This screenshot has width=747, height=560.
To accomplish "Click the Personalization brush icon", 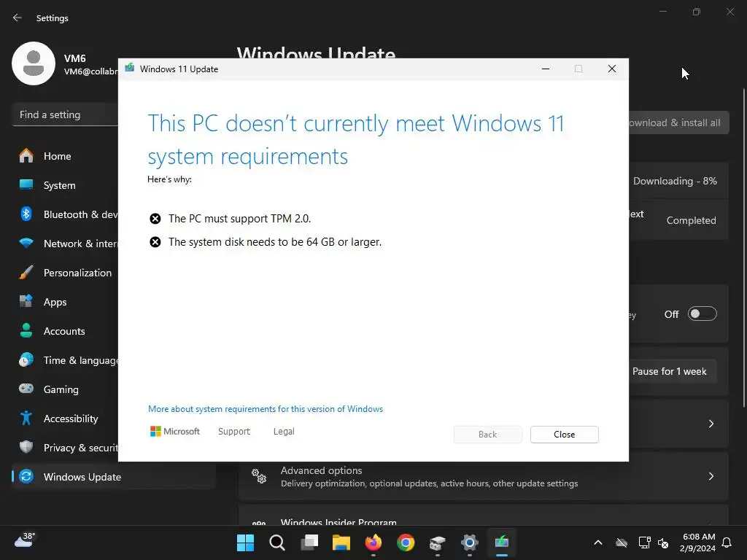I will pos(26,273).
